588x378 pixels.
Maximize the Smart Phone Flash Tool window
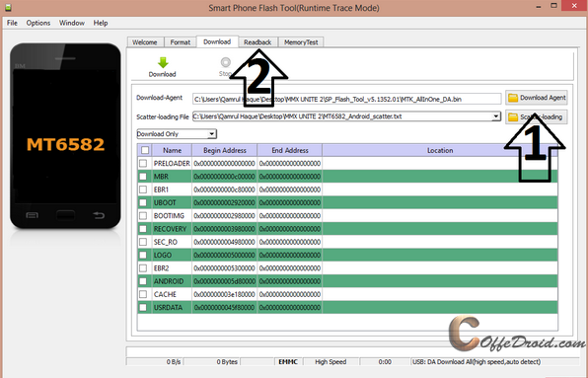[x=553, y=6]
